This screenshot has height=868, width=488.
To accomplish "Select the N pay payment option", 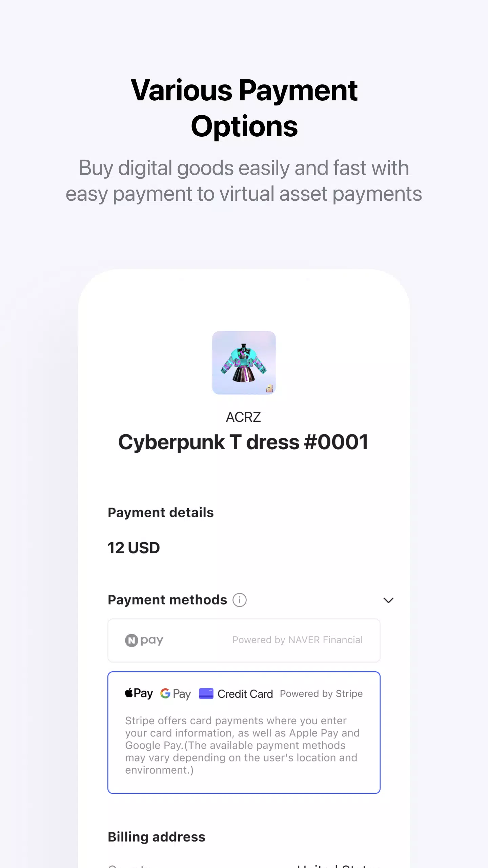I will [x=244, y=640].
